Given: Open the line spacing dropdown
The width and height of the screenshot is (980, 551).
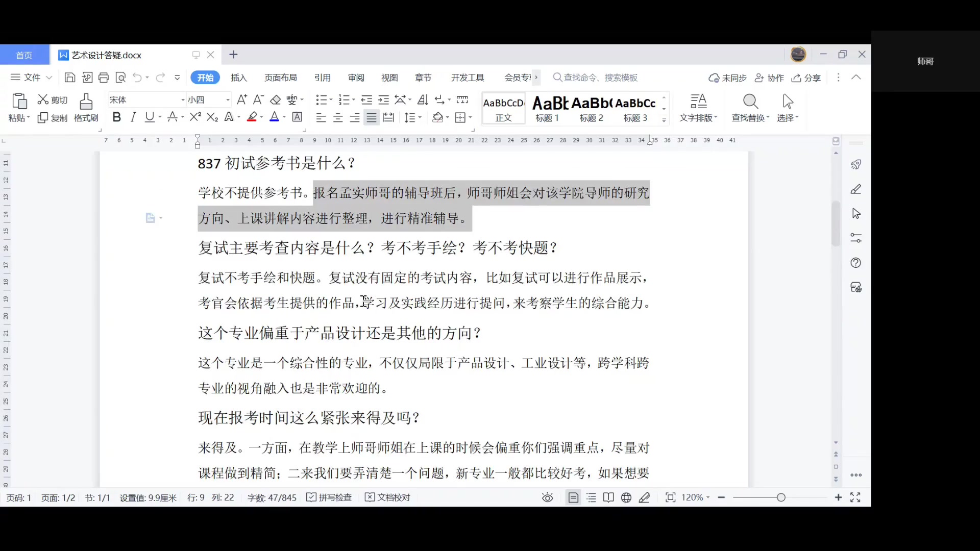Looking at the screenshot, I should [413, 117].
